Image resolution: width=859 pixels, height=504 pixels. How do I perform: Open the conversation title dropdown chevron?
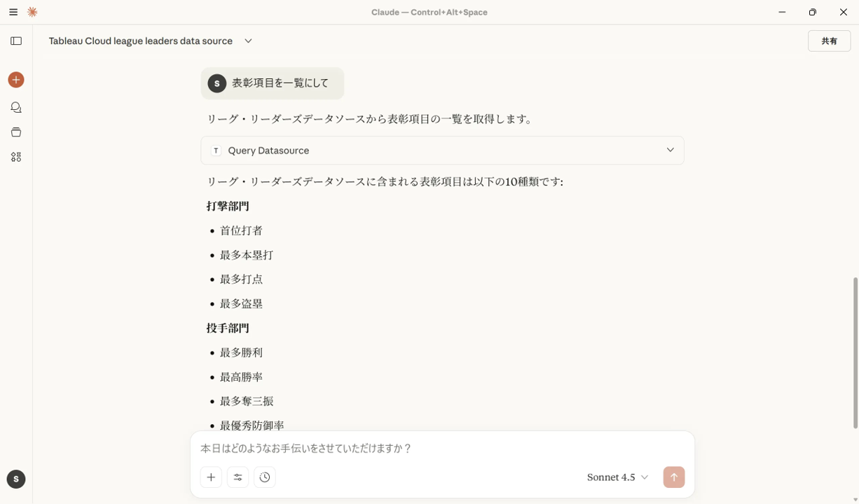point(247,41)
